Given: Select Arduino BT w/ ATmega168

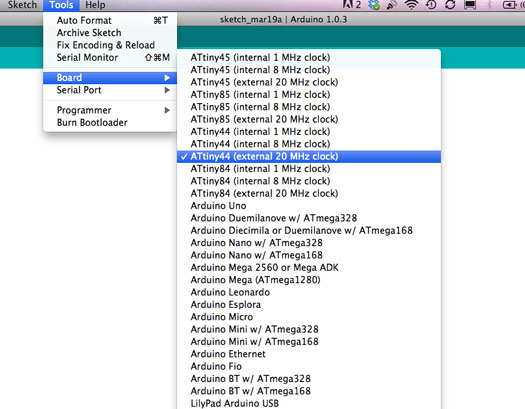Looking at the screenshot, I should tap(309, 391).
